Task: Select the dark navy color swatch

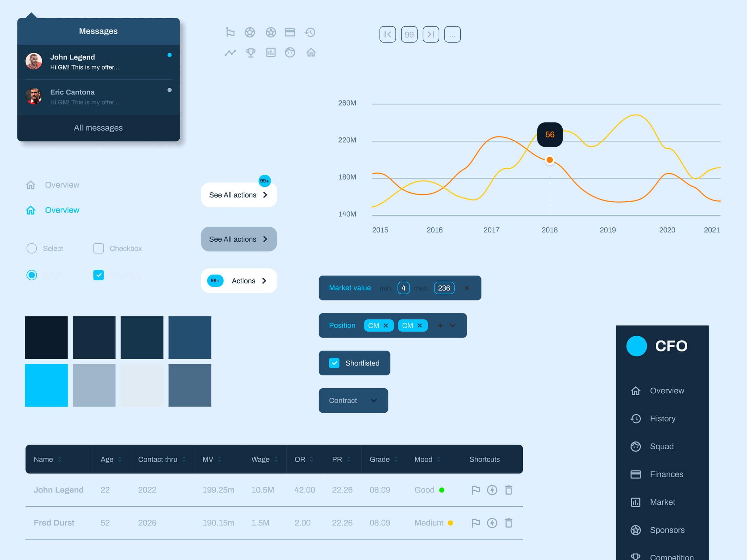Action: tap(47, 337)
